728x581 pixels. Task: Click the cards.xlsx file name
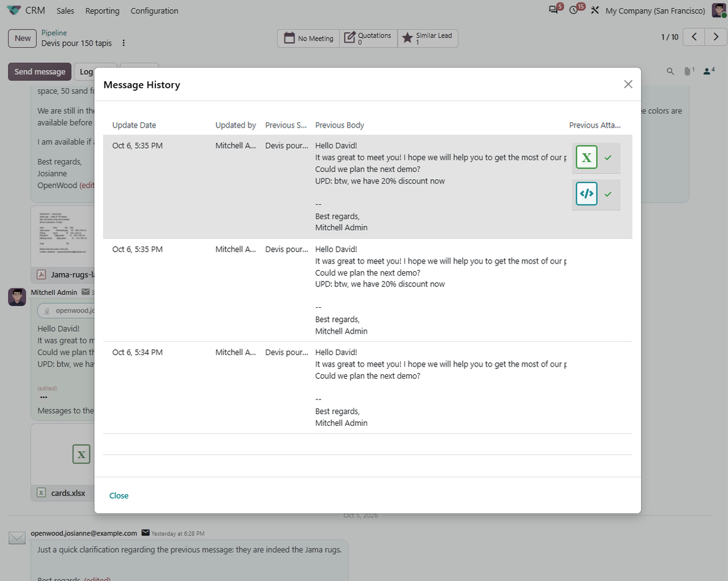pos(68,493)
